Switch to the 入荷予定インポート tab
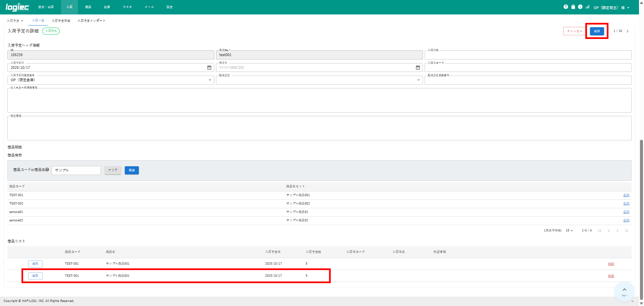 click(x=91, y=21)
